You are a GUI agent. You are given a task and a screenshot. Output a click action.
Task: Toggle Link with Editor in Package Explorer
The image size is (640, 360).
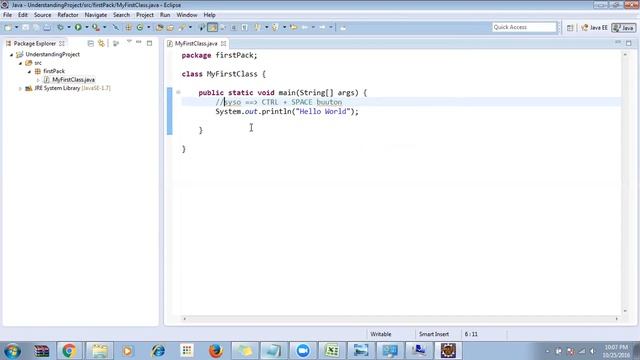tap(101, 43)
